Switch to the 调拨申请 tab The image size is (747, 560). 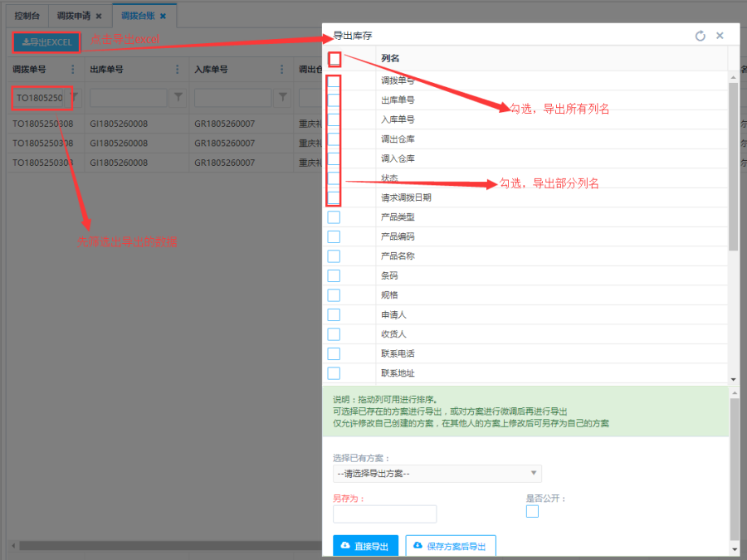click(73, 16)
